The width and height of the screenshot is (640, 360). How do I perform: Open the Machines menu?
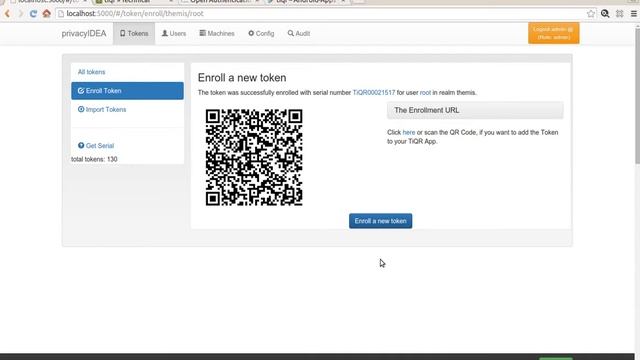[x=217, y=33]
